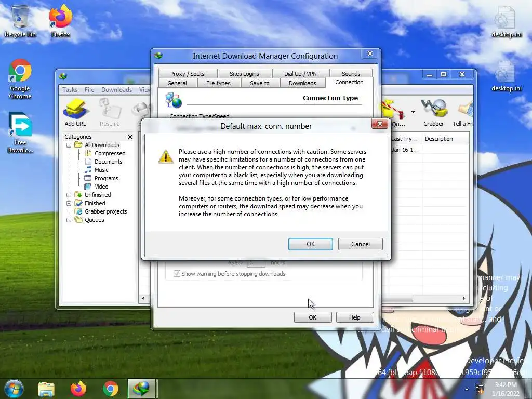The image size is (532, 399).
Task: Switch to the Downloads configuration tab
Action: coord(302,83)
